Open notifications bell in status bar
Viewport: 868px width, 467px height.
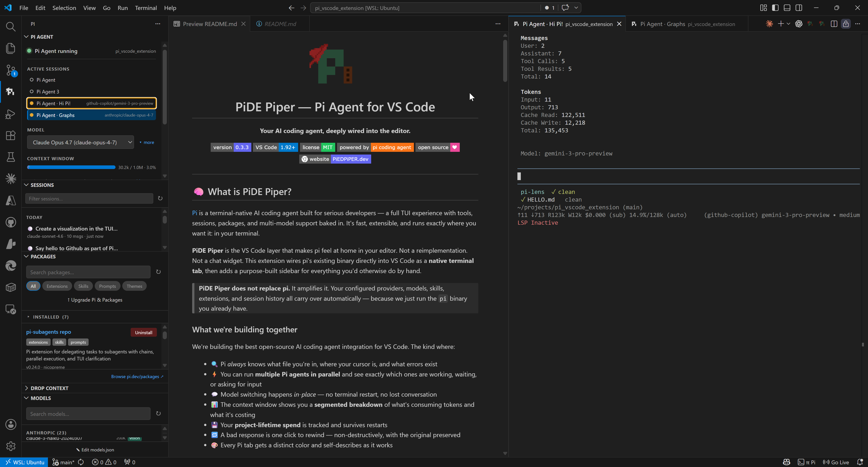pos(860,462)
